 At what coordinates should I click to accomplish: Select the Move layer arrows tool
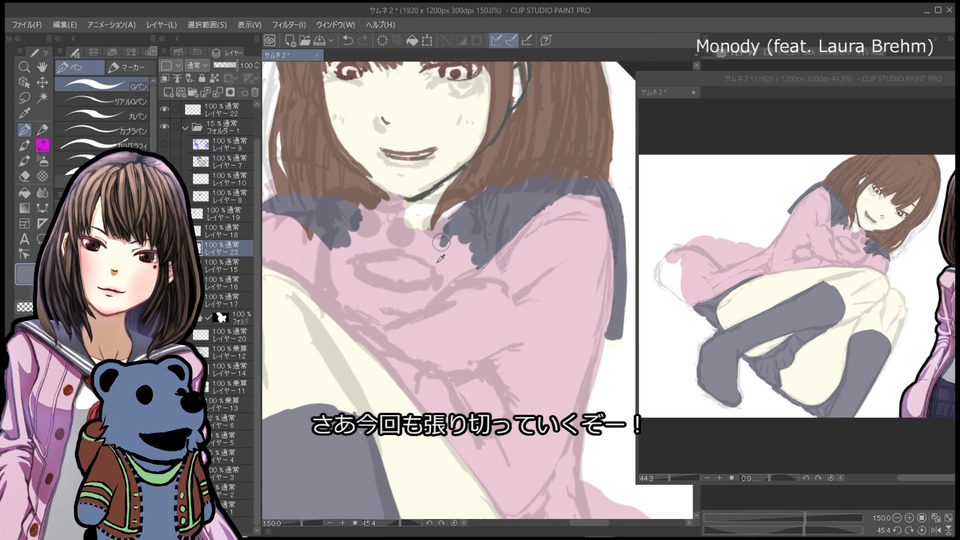pos(42,82)
